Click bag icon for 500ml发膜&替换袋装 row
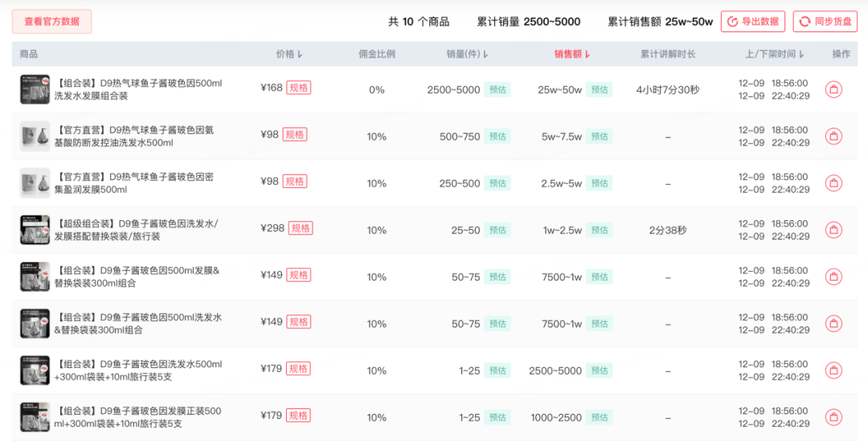The width and height of the screenshot is (868, 446). [833, 276]
